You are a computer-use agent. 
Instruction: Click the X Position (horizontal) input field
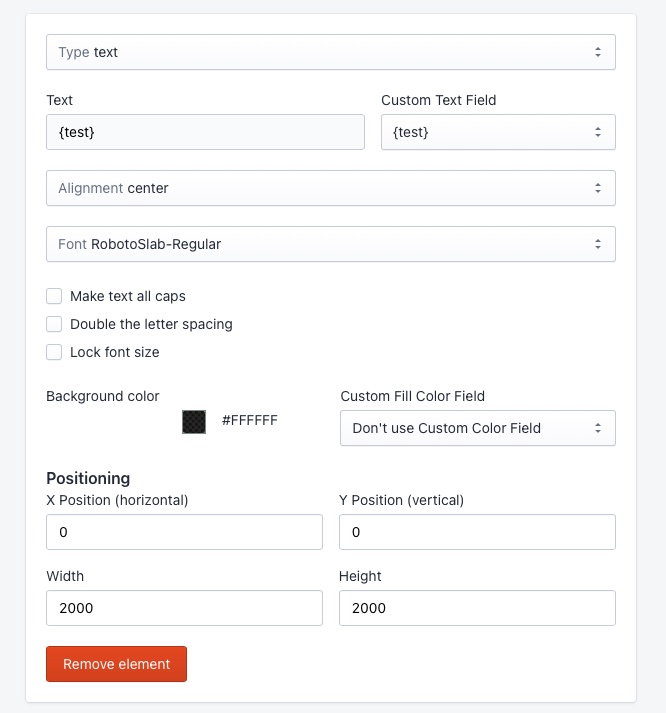[x=184, y=532]
